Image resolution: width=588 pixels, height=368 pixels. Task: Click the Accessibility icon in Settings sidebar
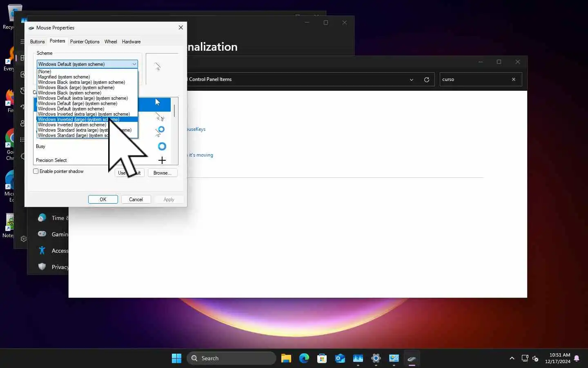tap(42, 250)
